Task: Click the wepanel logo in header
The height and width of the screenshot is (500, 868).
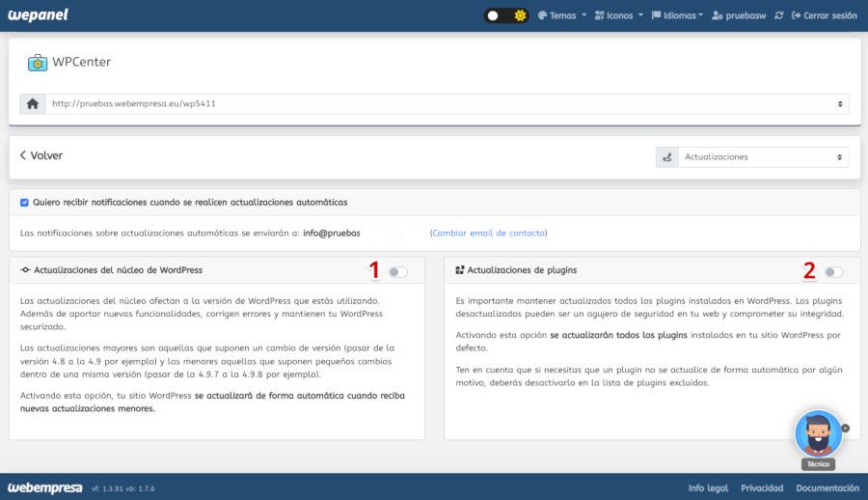Action: (x=38, y=15)
